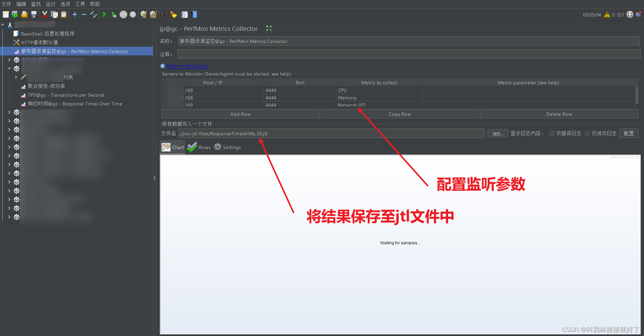Click the Metric to collect column header
644x336 pixels.
coord(379,83)
